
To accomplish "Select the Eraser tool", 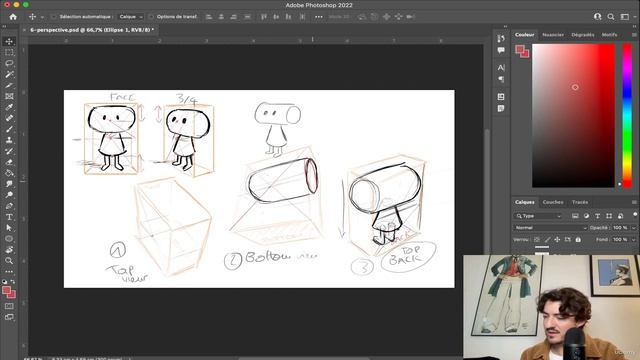I will [x=9, y=162].
